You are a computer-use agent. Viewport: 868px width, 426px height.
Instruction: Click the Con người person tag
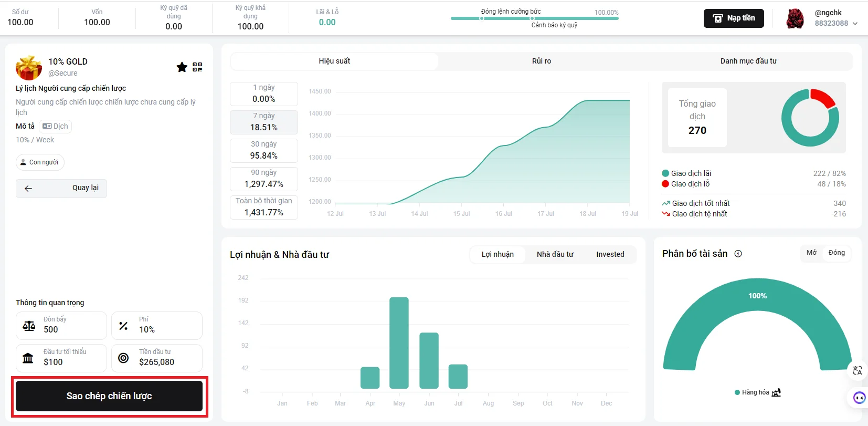click(x=40, y=162)
